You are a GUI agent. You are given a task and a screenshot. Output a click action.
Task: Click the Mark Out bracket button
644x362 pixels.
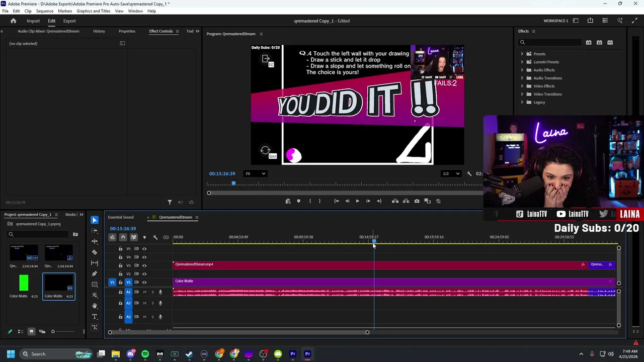pos(319,201)
